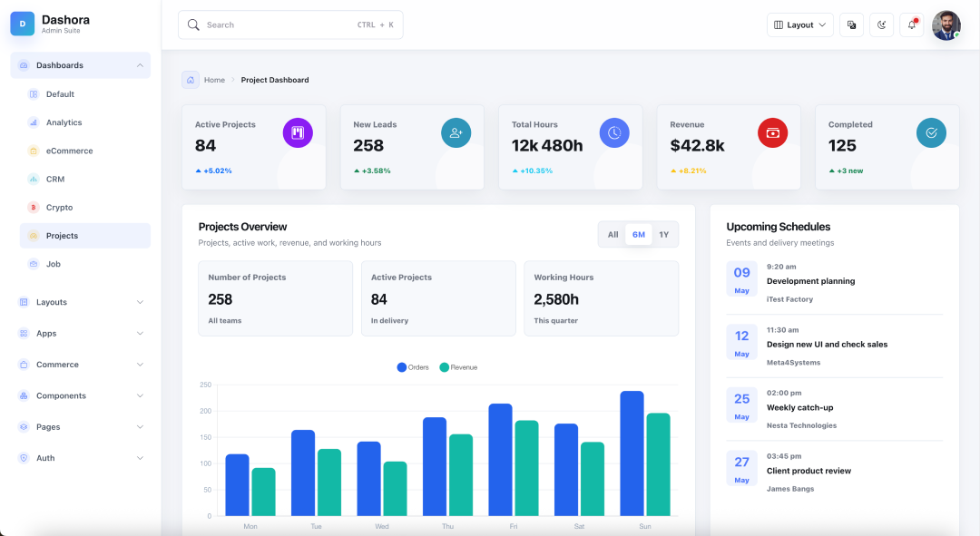Click the Active Projects purple icon
This screenshot has height=536, width=980.
point(298,132)
